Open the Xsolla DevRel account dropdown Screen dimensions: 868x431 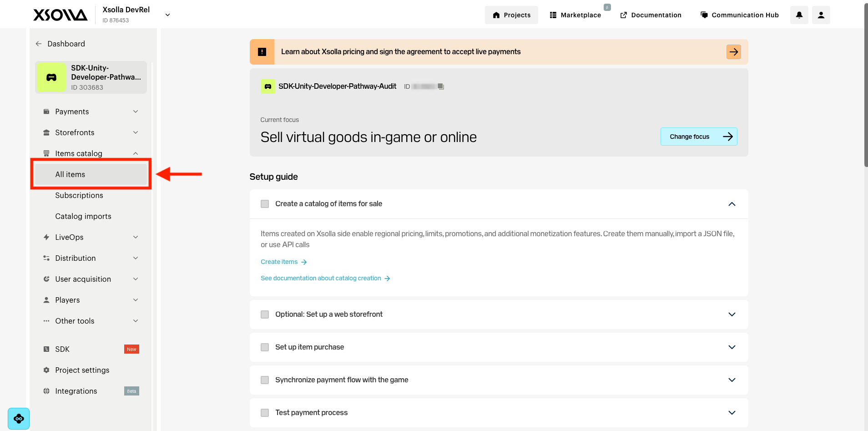(x=167, y=15)
